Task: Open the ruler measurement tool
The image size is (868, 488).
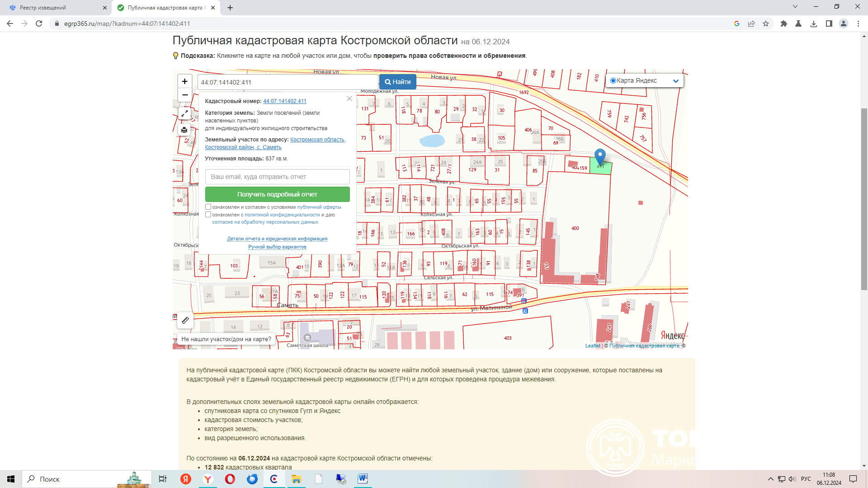Action: [x=185, y=320]
